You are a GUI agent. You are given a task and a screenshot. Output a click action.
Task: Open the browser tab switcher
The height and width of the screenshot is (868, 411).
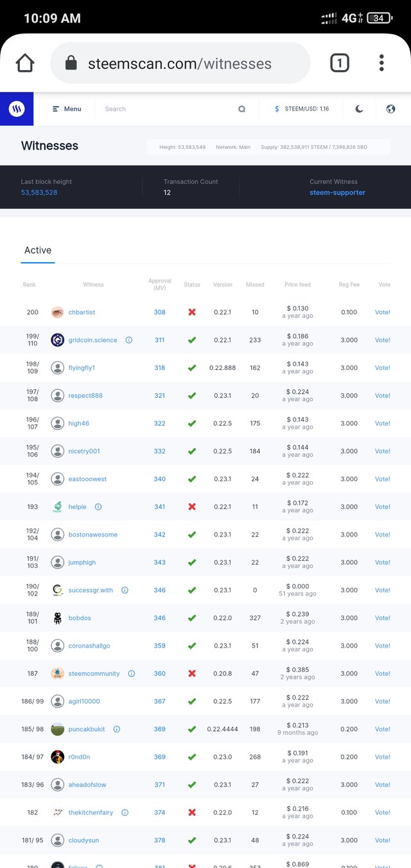(339, 63)
